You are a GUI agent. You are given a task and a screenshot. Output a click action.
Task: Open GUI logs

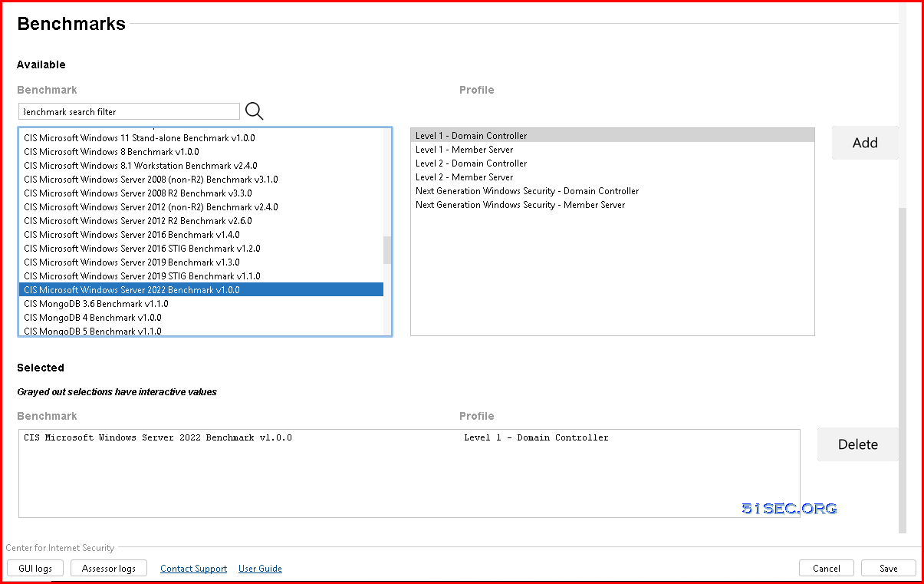(35, 568)
